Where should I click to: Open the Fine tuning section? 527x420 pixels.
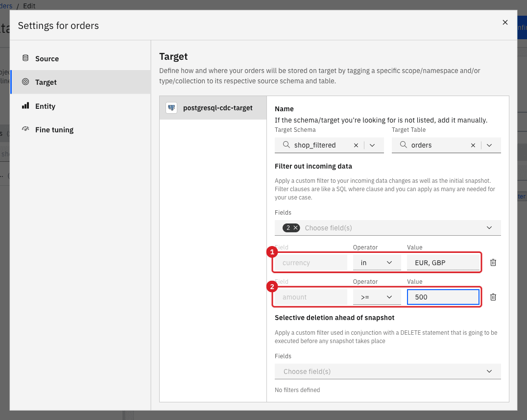click(x=80, y=130)
